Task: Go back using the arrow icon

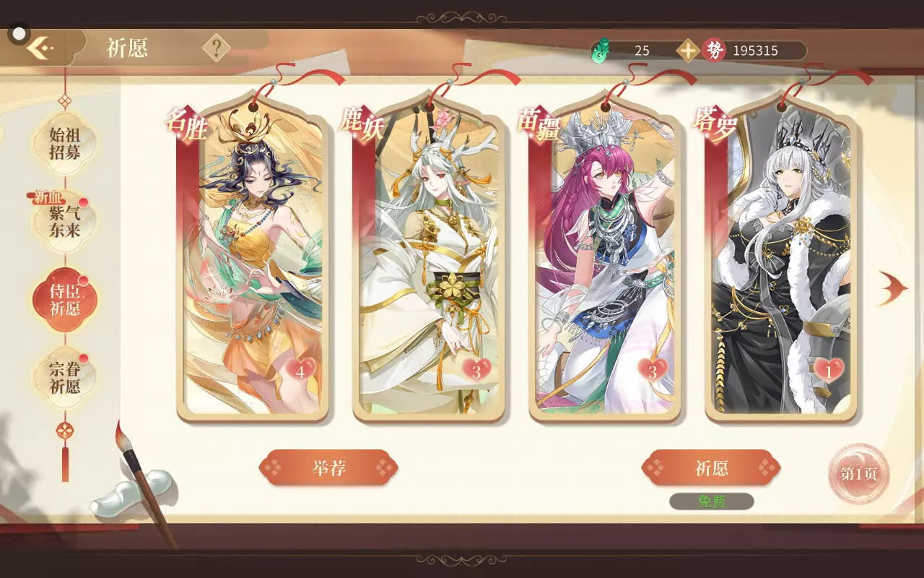Action: [x=40, y=48]
